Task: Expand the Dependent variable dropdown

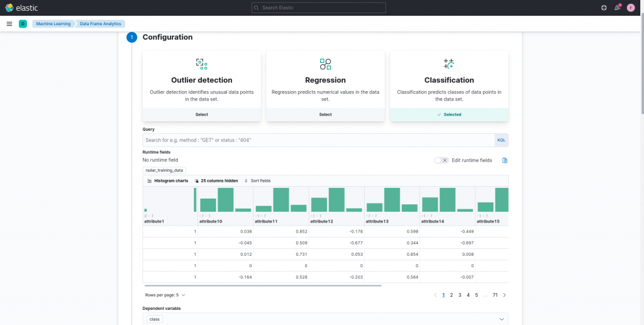Action: (x=501, y=319)
